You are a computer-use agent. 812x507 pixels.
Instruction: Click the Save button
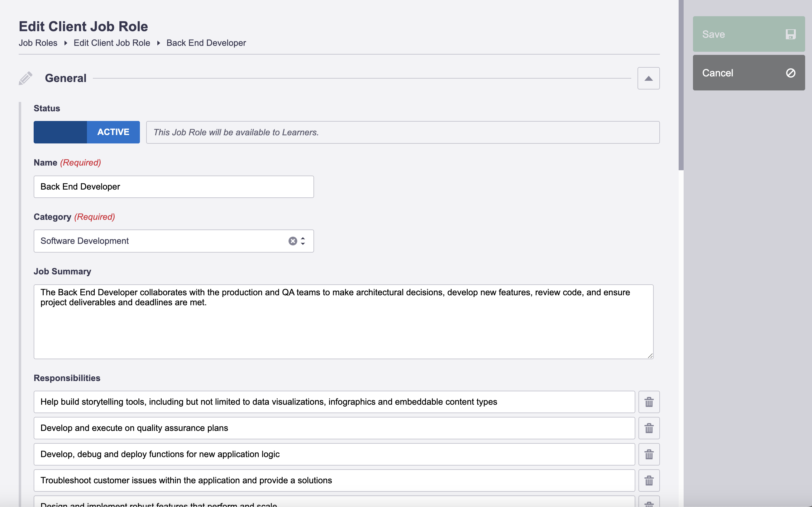click(749, 34)
